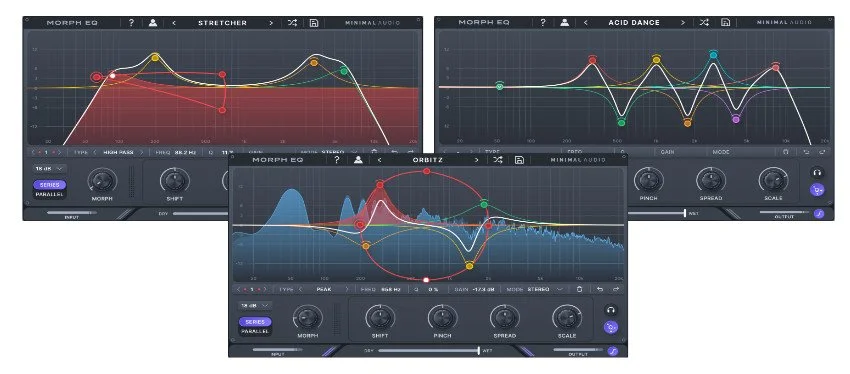The height and width of the screenshot is (374, 850).
Task: Click Output level slider in Orbitz window
Action: pos(578,350)
